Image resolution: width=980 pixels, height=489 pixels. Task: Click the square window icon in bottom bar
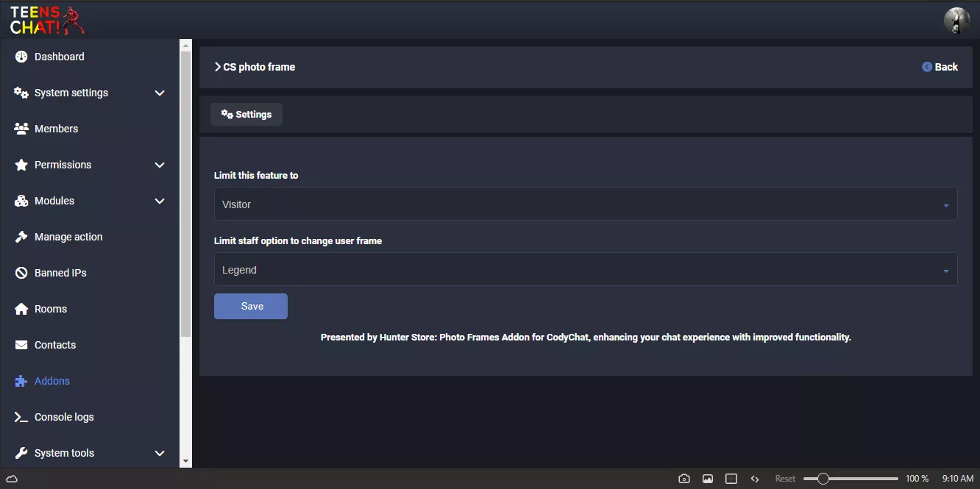(731, 479)
